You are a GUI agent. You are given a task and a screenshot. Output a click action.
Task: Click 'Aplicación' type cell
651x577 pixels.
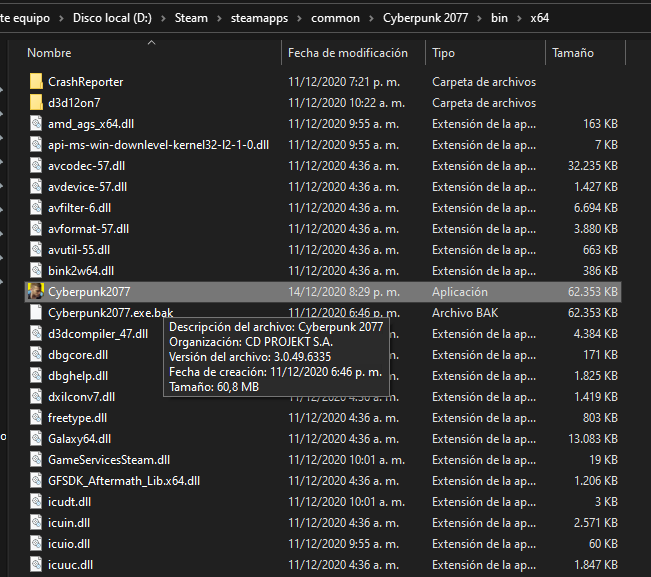pyautogui.click(x=460, y=292)
